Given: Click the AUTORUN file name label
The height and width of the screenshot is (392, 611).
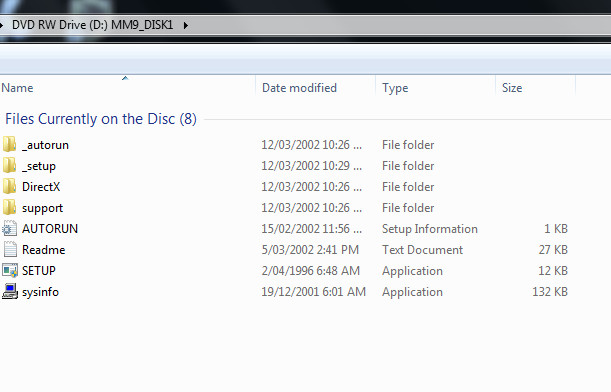Looking at the screenshot, I should [50, 229].
